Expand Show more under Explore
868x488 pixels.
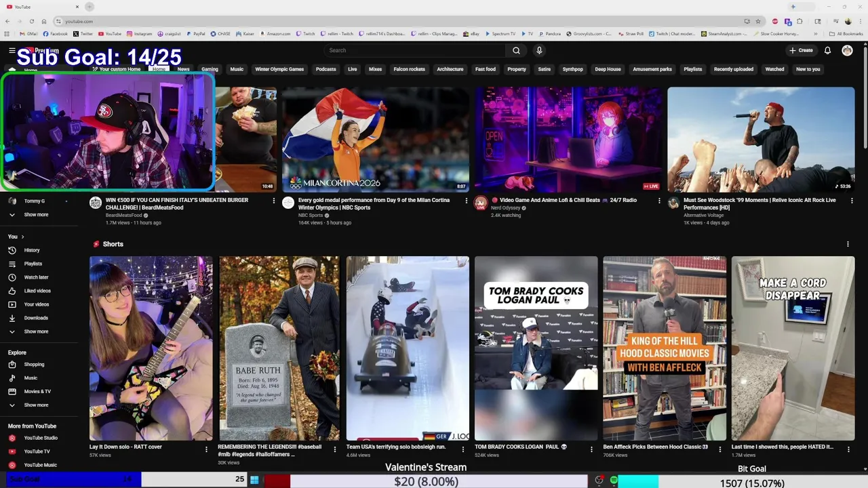(x=36, y=405)
